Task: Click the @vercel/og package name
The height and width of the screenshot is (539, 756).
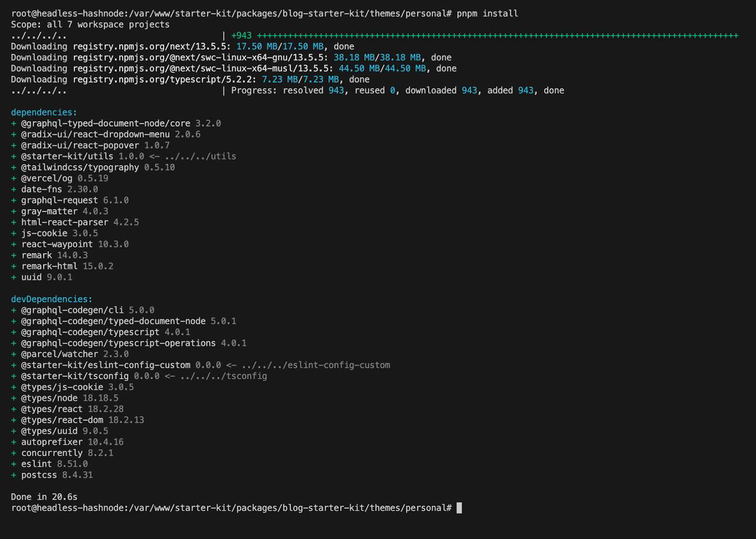Action: pyautogui.click(x=46, y=178)
